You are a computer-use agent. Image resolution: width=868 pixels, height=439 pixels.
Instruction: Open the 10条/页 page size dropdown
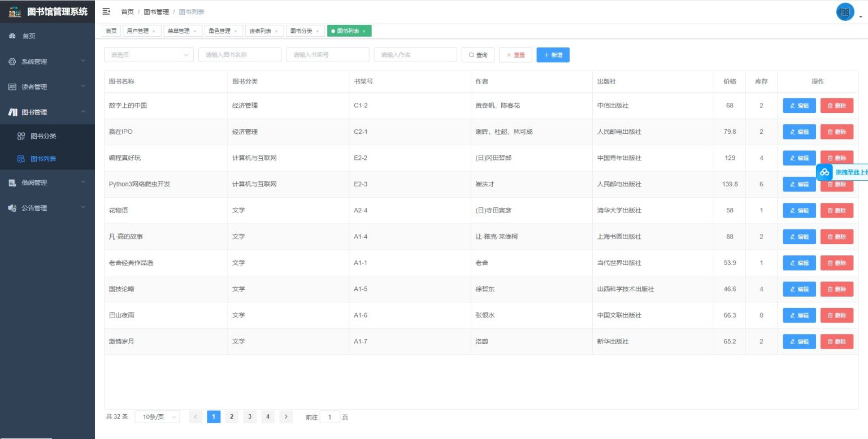[x=157, y=417]
